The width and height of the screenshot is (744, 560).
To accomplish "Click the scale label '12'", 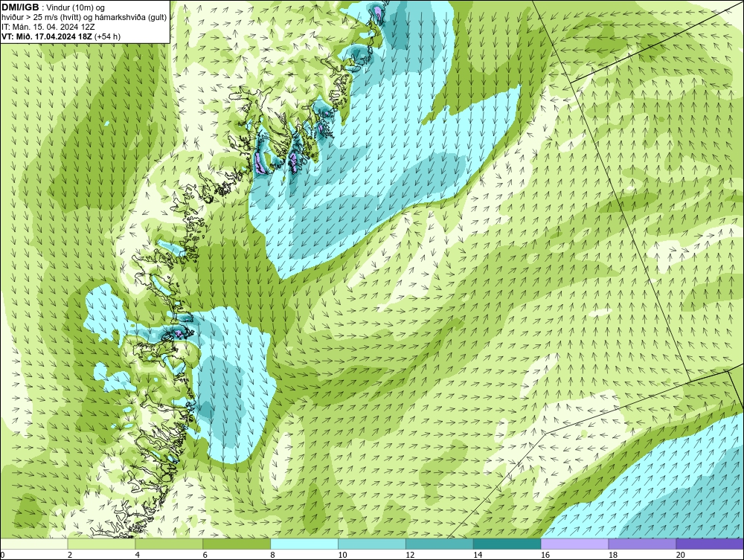I will tap(410, 555).
